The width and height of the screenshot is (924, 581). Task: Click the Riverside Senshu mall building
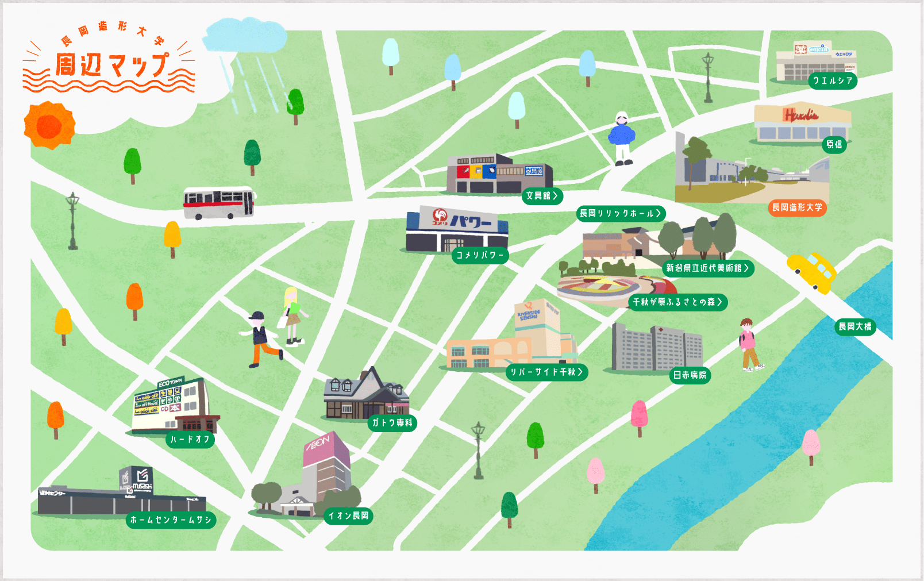pos(511,336)
